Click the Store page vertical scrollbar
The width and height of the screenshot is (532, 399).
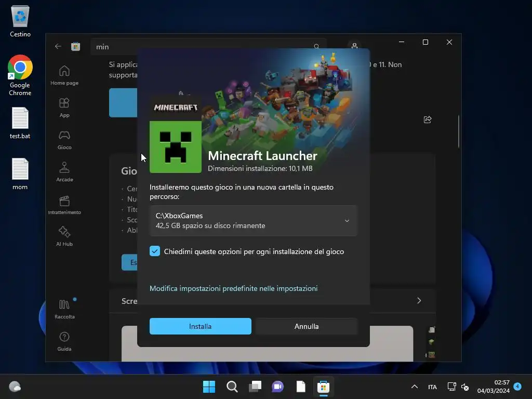459,131
